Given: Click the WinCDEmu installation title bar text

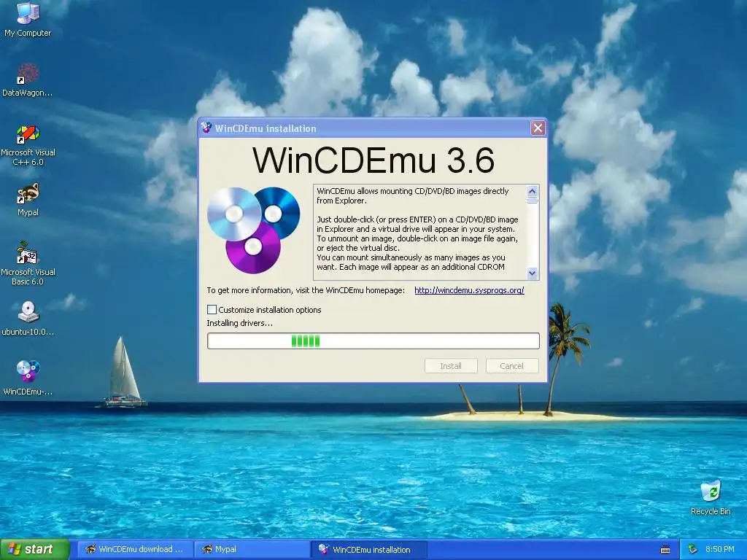Looking at the screenshot, I should point(266,128).
